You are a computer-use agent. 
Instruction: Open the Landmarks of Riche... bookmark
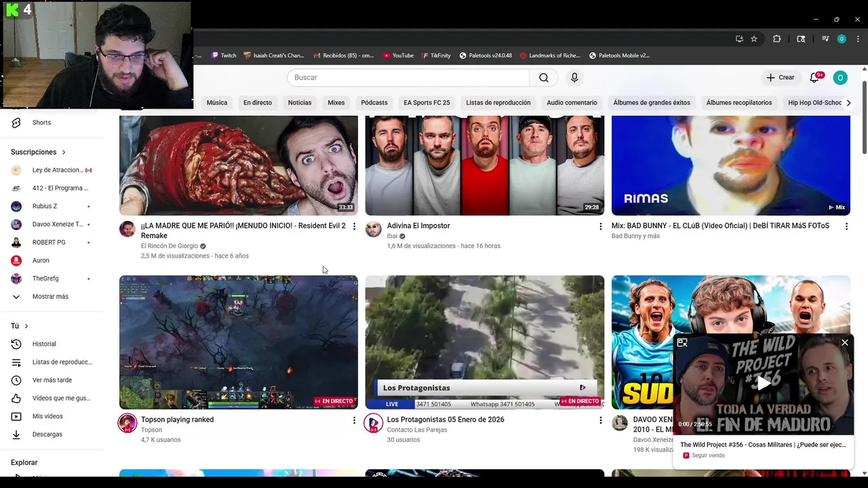point(550,56)
